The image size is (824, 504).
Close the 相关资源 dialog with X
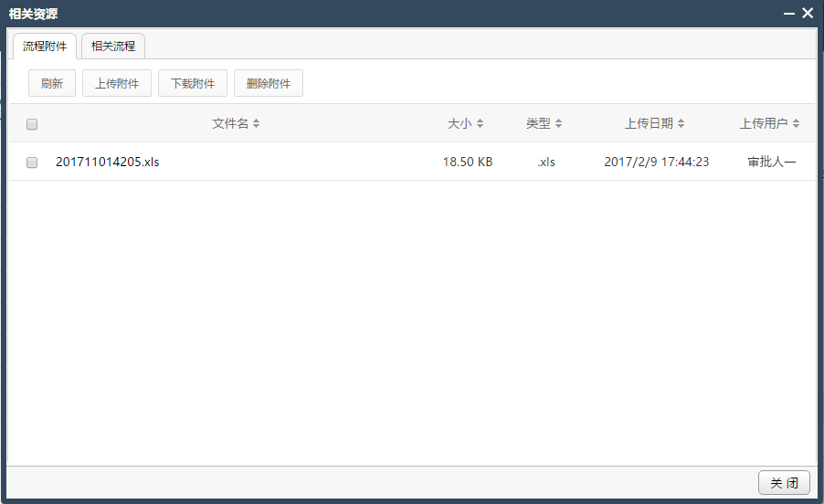pyautogui.click(x=808, y=13)
